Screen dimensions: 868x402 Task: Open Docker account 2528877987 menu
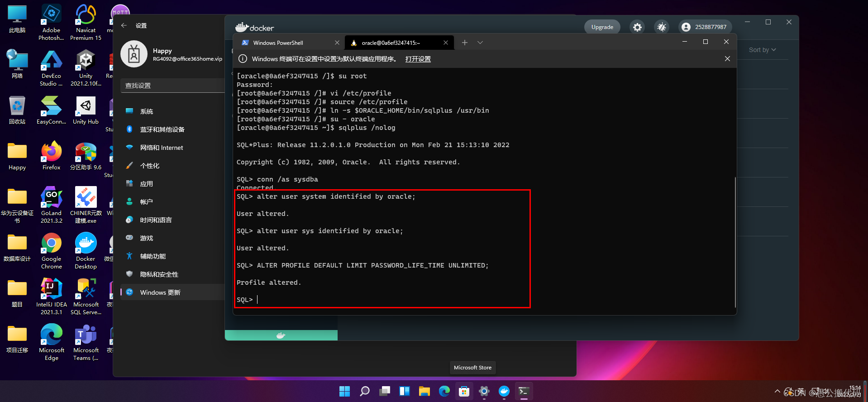[705, 27]
